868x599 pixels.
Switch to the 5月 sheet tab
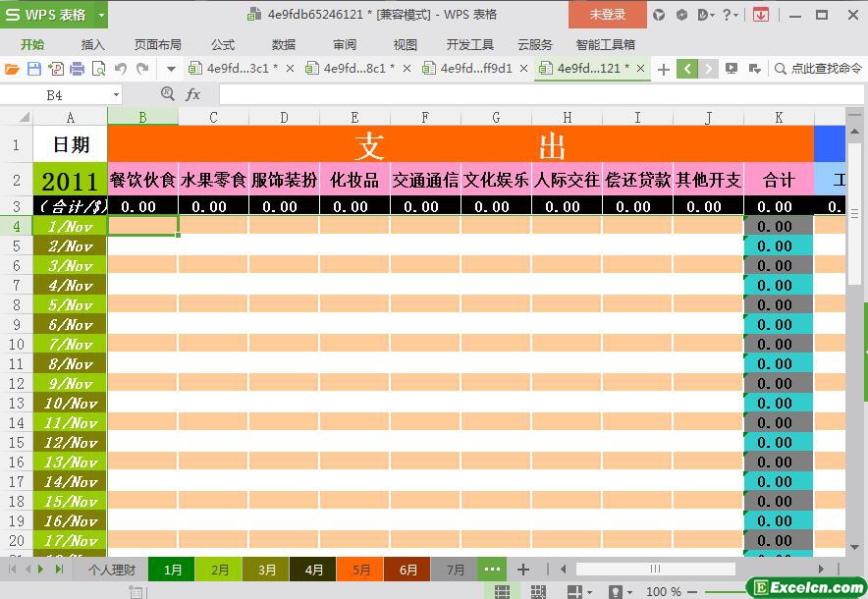[x=361, y=570]
